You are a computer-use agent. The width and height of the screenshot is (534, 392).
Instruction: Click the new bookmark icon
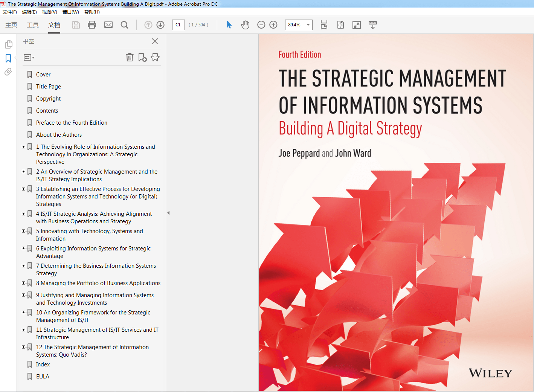click(142, 57)
